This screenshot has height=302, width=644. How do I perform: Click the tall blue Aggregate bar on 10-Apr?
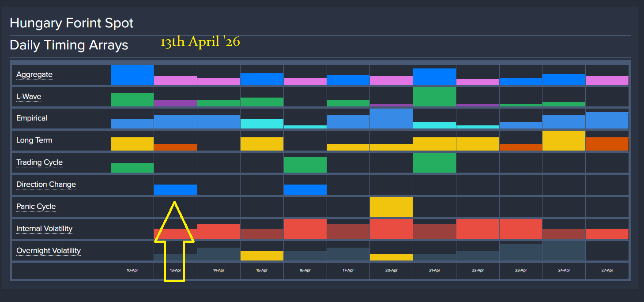pos(132,75)
